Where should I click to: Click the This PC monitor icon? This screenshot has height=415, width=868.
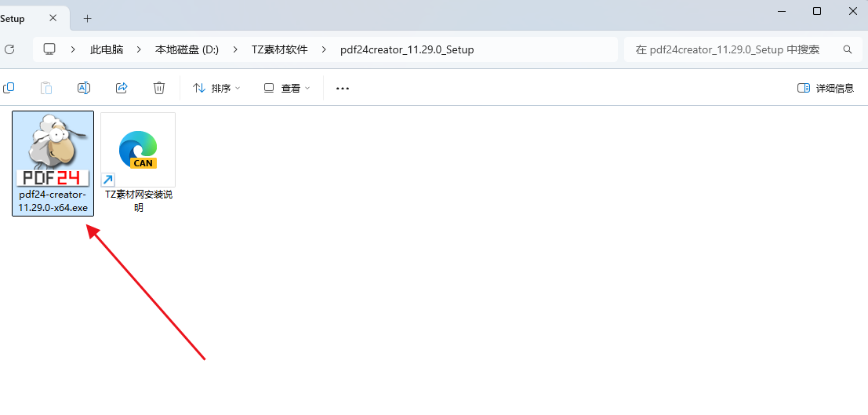pos(49,49)
